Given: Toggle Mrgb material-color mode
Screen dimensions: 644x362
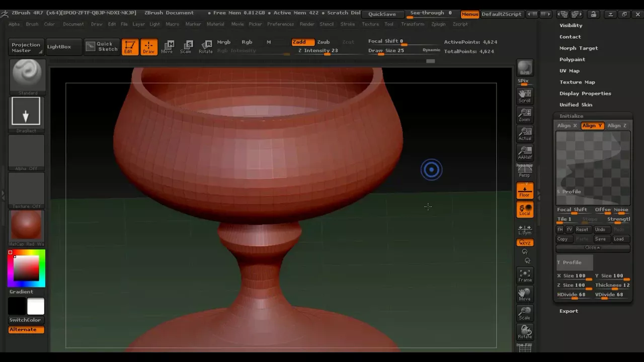Looking at the screenshot, I should pyautogui.click(x=223, y=42).
